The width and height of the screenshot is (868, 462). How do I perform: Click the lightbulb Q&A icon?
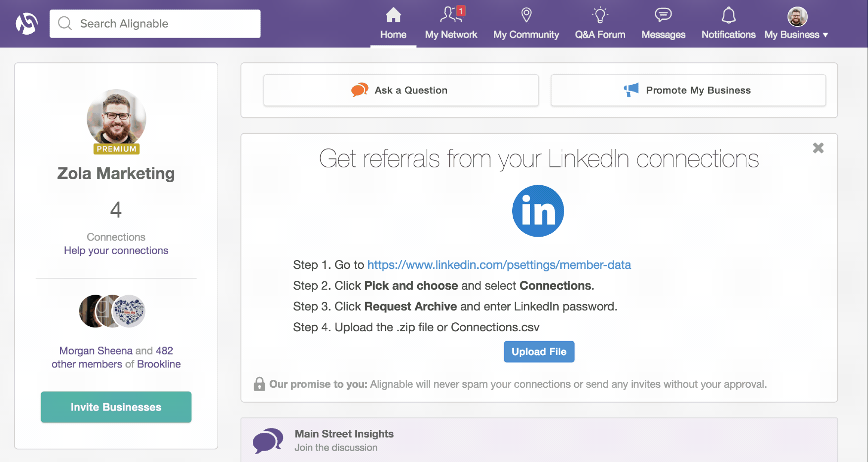point(600,15)
